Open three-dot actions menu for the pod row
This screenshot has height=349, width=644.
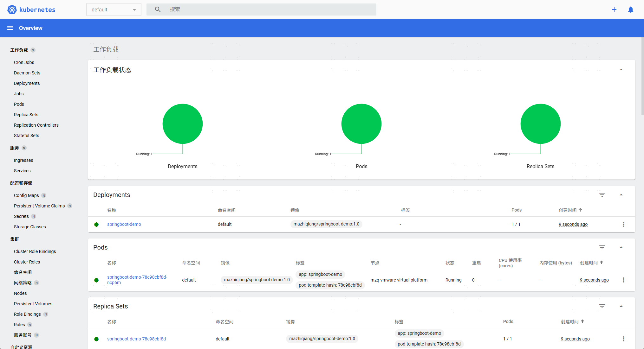[623, 280]
